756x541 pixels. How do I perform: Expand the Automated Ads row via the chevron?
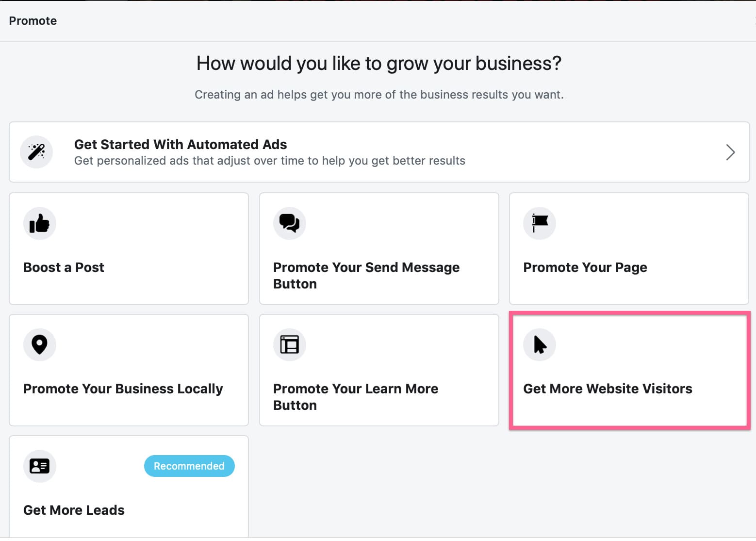[x=730, y=152]
